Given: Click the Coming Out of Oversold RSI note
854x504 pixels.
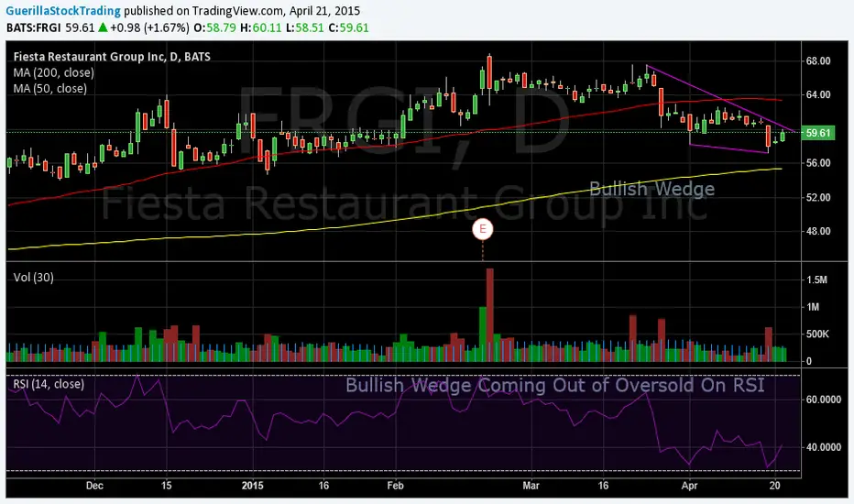Looking at the screenshot, I should [x=555, y=385].
